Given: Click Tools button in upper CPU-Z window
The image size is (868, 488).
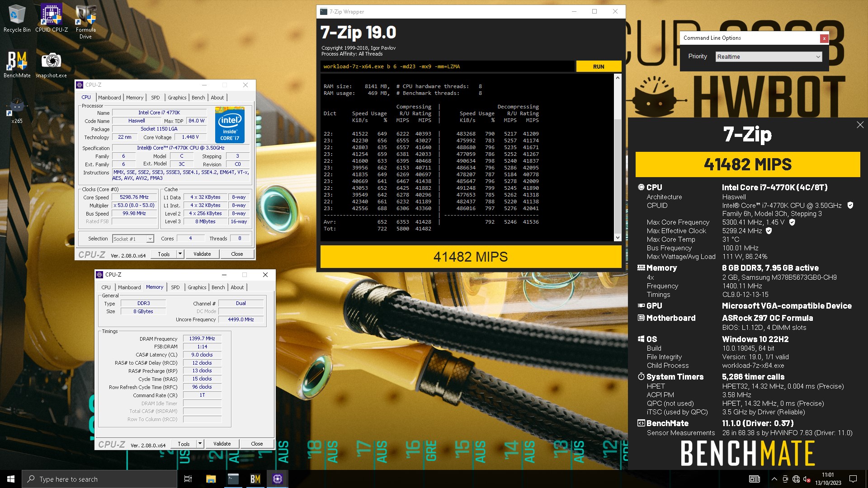Looking at the screenshot, I should click(164, 254).
